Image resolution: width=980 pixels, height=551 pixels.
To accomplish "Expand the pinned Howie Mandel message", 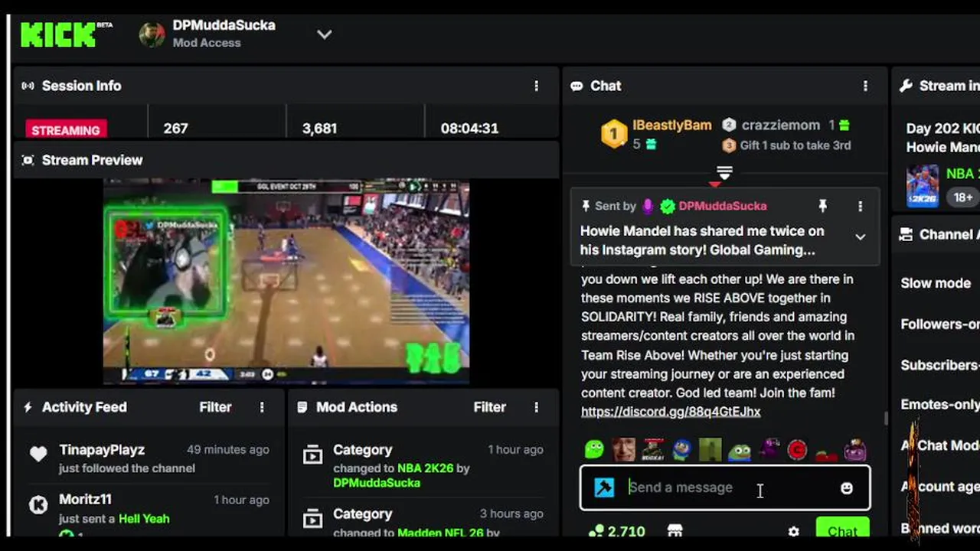I will click(860, 237).
